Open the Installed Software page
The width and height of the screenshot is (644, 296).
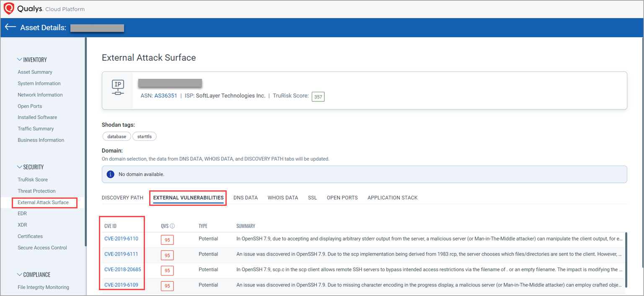[x=37, y=117]
